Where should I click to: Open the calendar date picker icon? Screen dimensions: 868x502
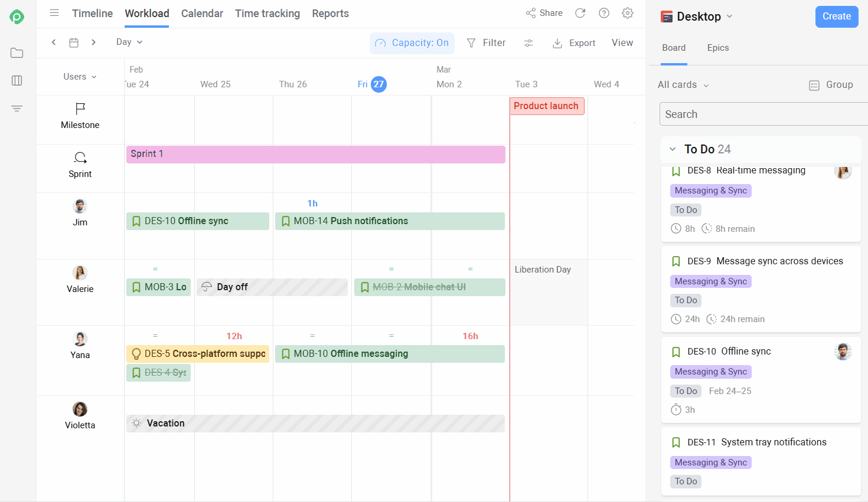74,42
